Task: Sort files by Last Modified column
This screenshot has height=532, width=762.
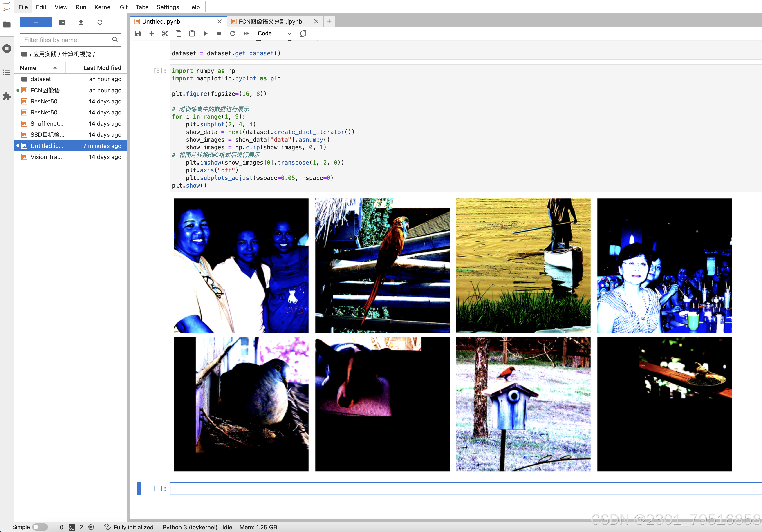Action: (96, 68)
